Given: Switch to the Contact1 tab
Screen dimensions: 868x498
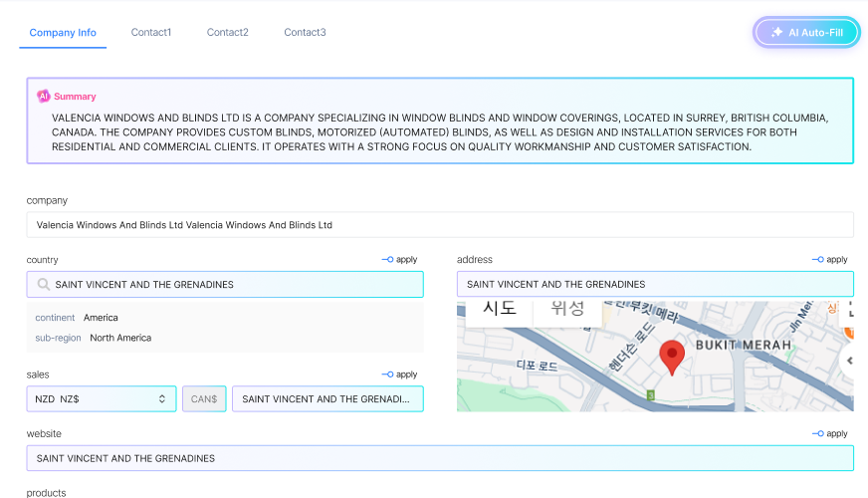Looking at the screenshot, I should pyautogui.click(x=151, y=33).
